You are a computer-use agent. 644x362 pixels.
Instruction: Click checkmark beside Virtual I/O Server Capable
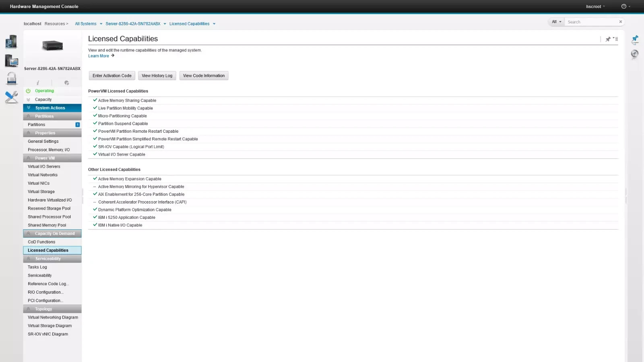[95, 154]
